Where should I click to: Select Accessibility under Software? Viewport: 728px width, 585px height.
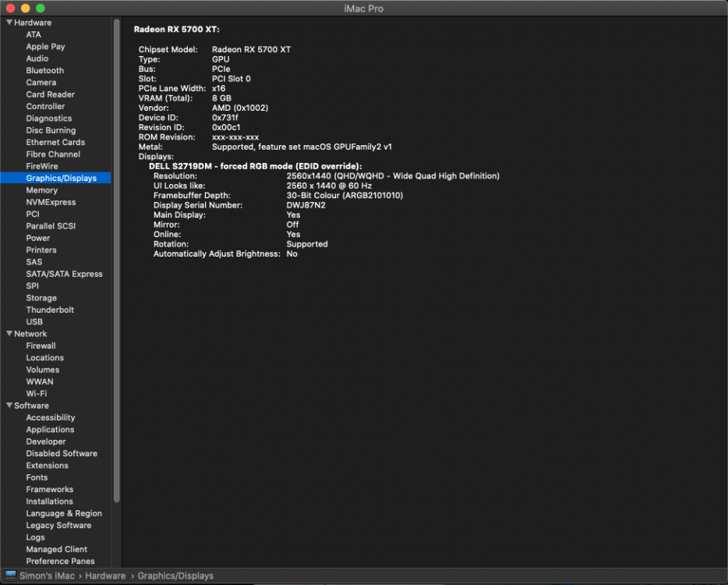[x=50, y=418]
